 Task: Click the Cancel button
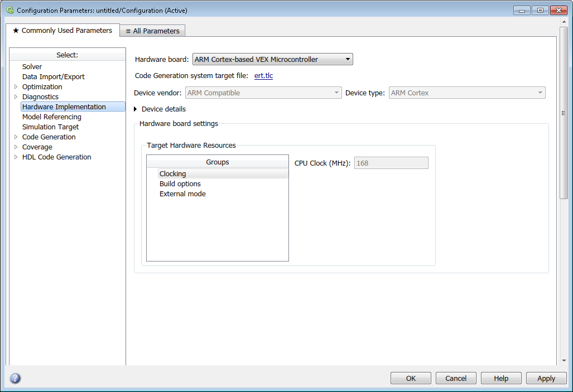point(456,378)
